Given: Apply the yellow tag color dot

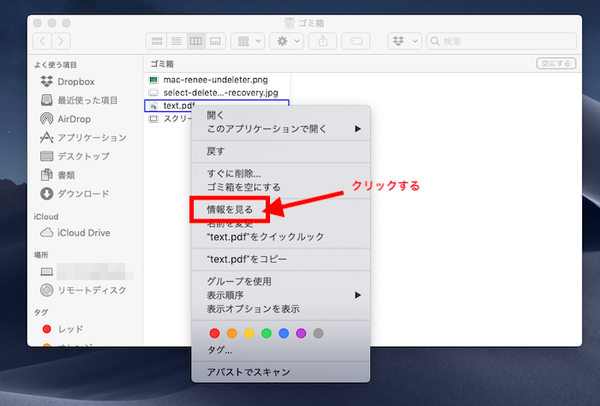Looking at the screenshot, I should coord(249,333).
